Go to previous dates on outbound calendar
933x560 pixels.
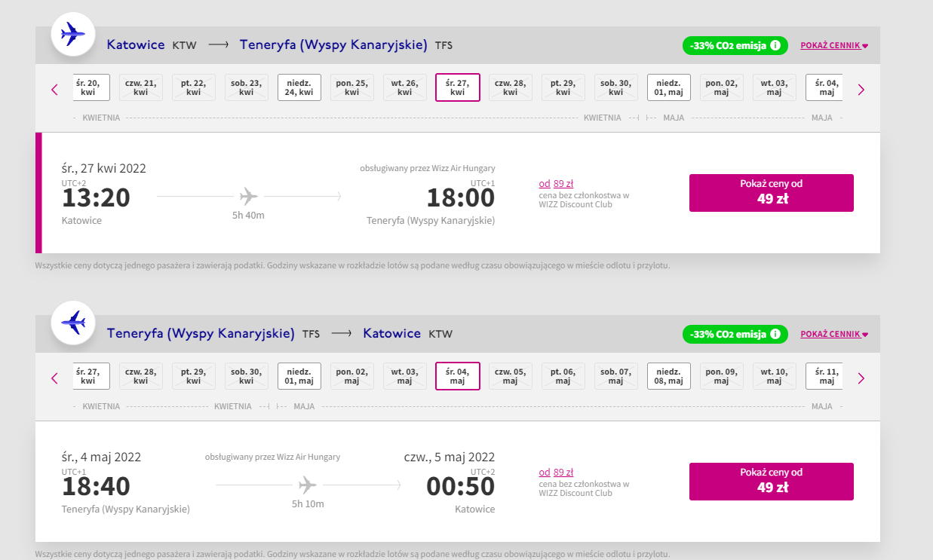tap(54, 90)
